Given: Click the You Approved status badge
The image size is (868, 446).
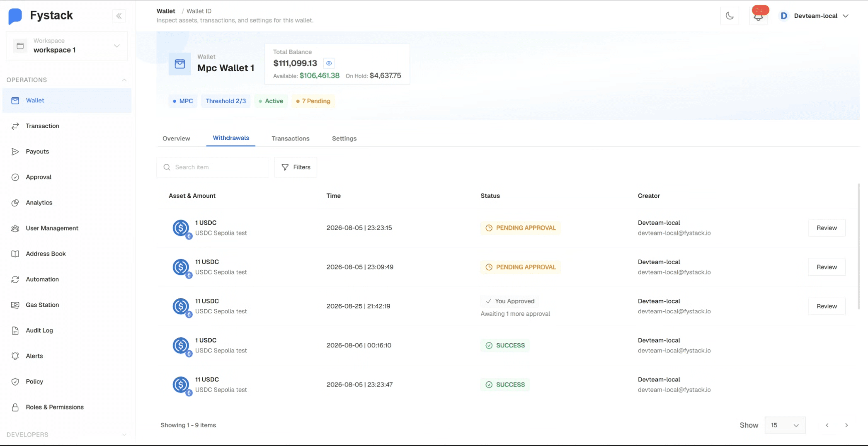Looking at the screenshot, I should 510,301.
